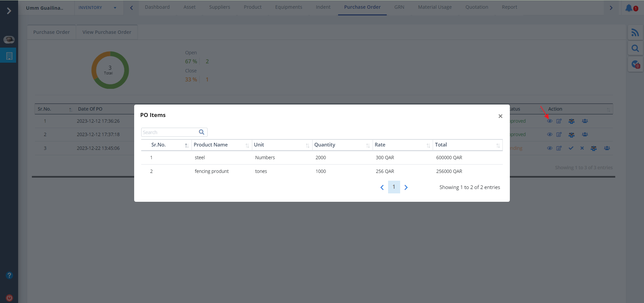
Task: Toggle view eye icon for row 3
Action: pyautogui.click(x=549, y=148)
